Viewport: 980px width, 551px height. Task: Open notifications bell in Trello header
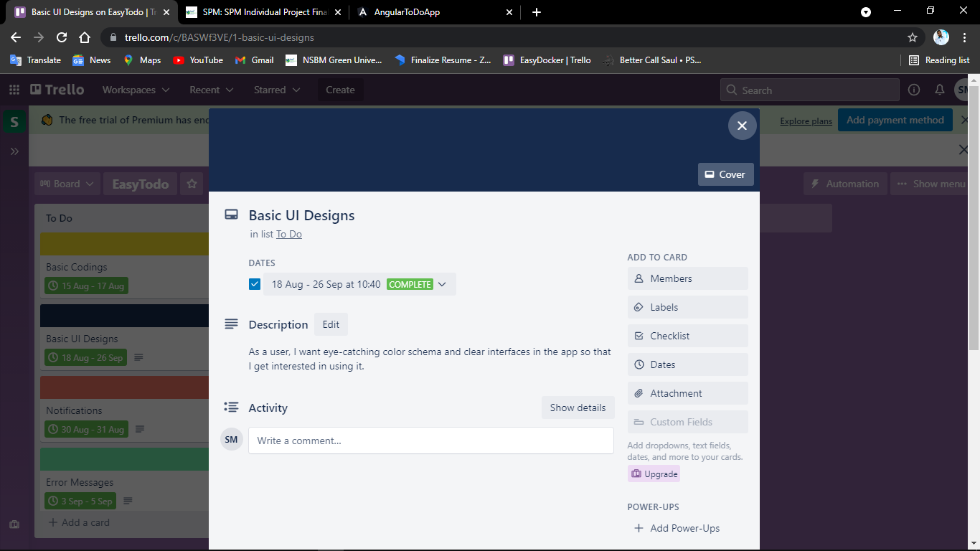click(939, 90)
